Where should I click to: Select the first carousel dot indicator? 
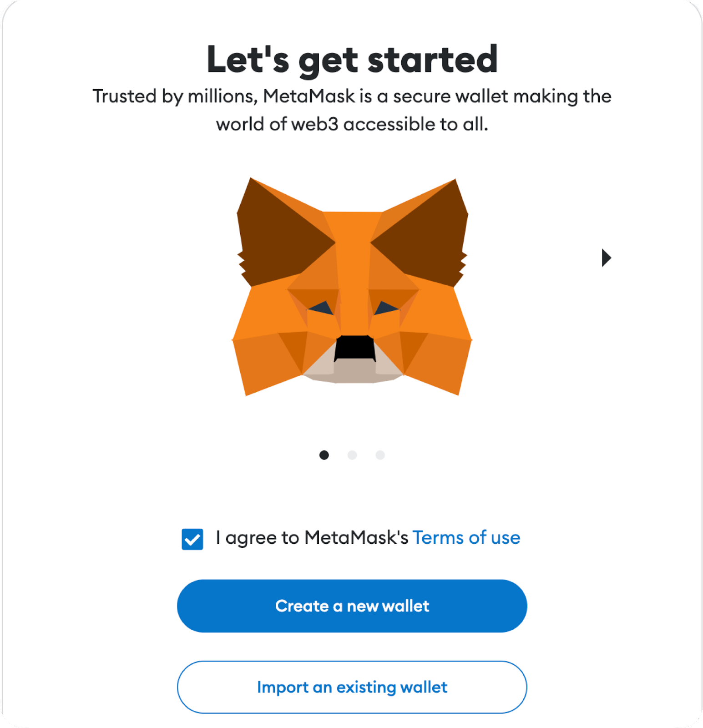324,455
